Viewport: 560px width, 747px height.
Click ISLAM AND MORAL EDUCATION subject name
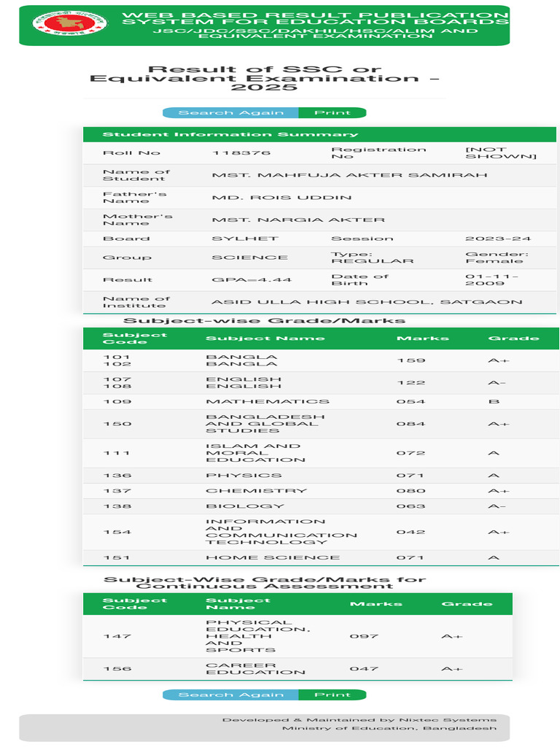pyautogui.click(x=255, y=454)
